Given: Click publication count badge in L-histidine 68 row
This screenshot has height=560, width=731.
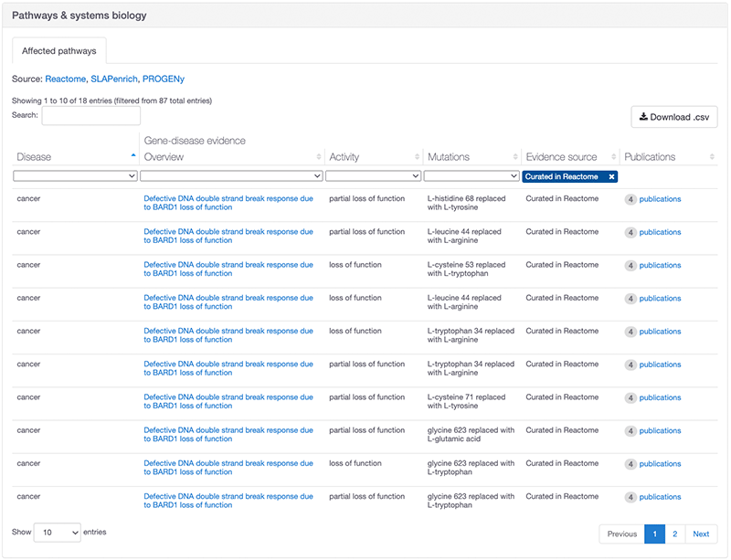Looking at the screenshot, I should pos(630,199).
